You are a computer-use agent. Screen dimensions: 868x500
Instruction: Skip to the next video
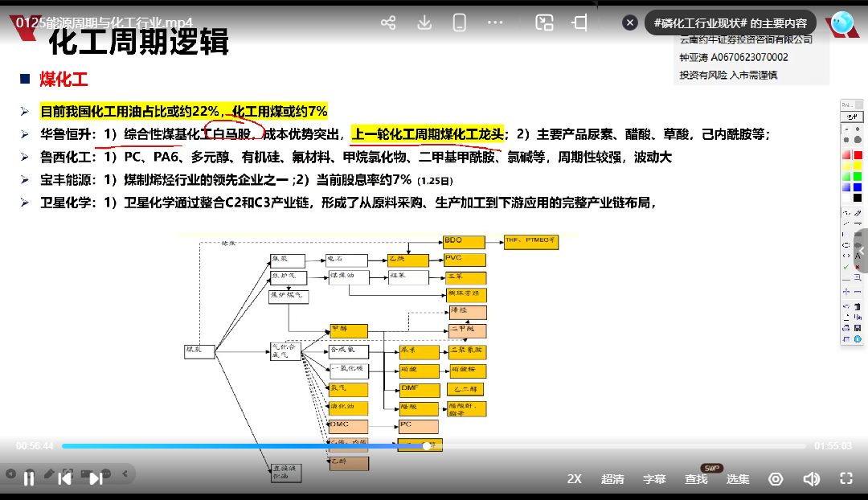[x=96, y=479]
